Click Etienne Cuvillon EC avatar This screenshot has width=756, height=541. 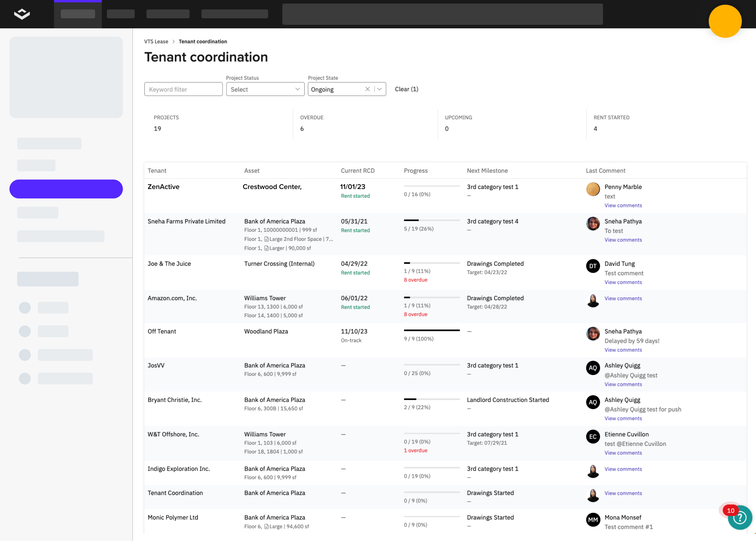point(593,436)
